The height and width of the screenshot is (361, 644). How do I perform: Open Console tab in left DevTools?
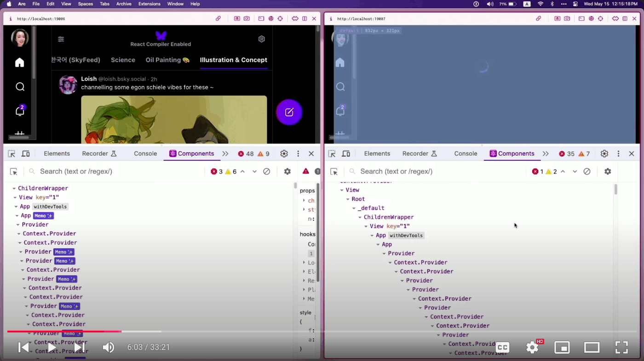click(145, 154)
